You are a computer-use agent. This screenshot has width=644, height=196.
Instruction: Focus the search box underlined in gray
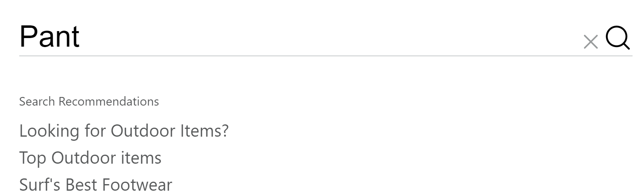[286, 37]
